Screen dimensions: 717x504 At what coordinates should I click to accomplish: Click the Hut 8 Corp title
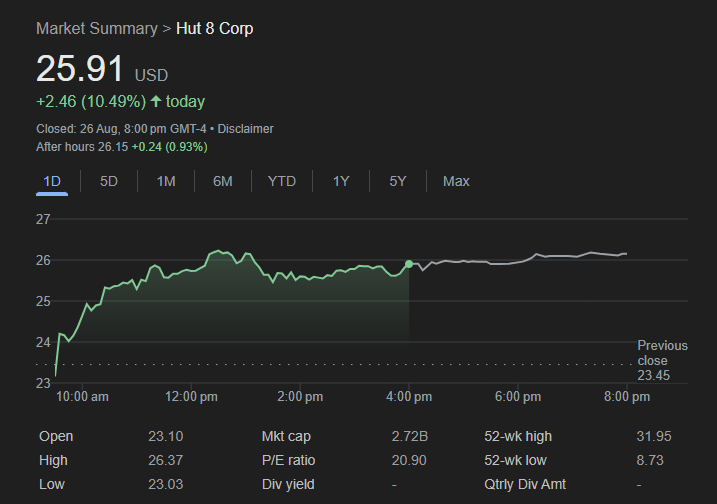coord(214,29)
